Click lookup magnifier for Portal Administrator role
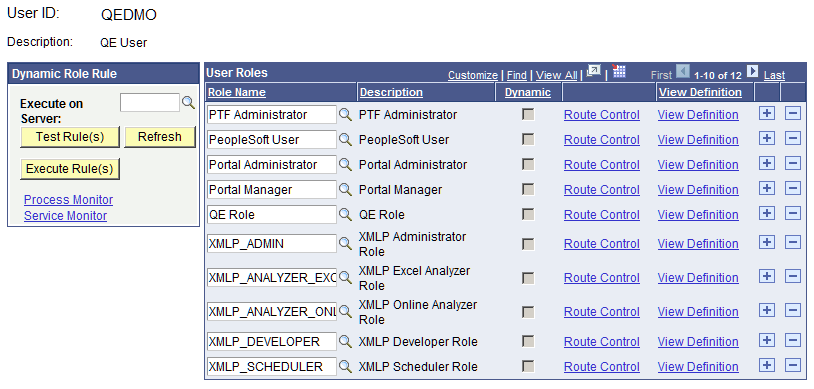 click(345, 165)
